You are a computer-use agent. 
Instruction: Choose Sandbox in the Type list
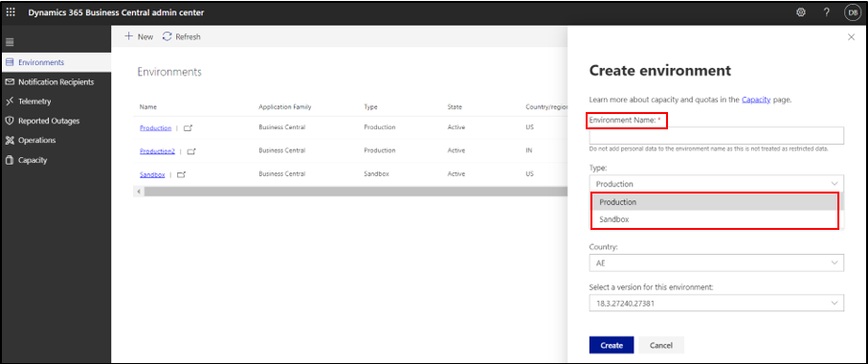point(714,219)
